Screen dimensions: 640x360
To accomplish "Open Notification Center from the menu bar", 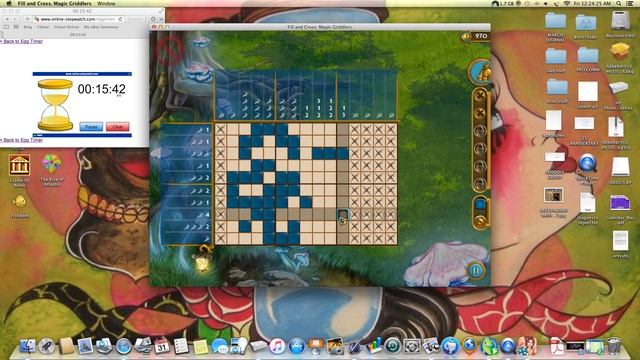I will (630, 3).
